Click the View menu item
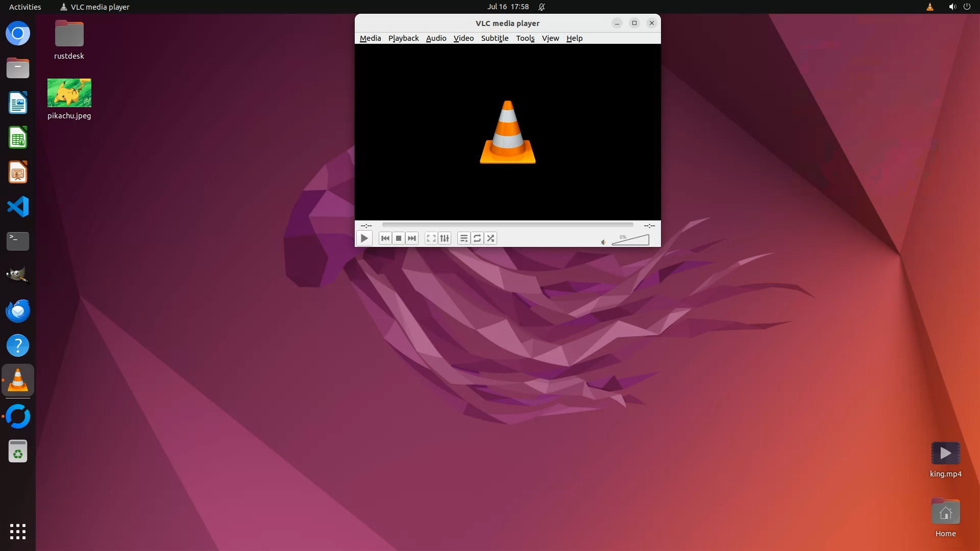The width and height of the screenshot is (980, 551). click(550, 38)
